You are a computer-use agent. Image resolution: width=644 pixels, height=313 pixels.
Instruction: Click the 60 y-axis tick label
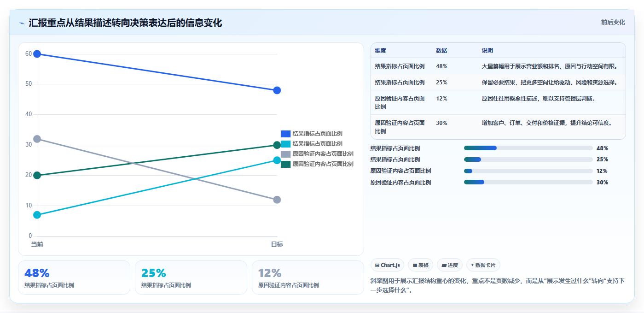[29, 54]
